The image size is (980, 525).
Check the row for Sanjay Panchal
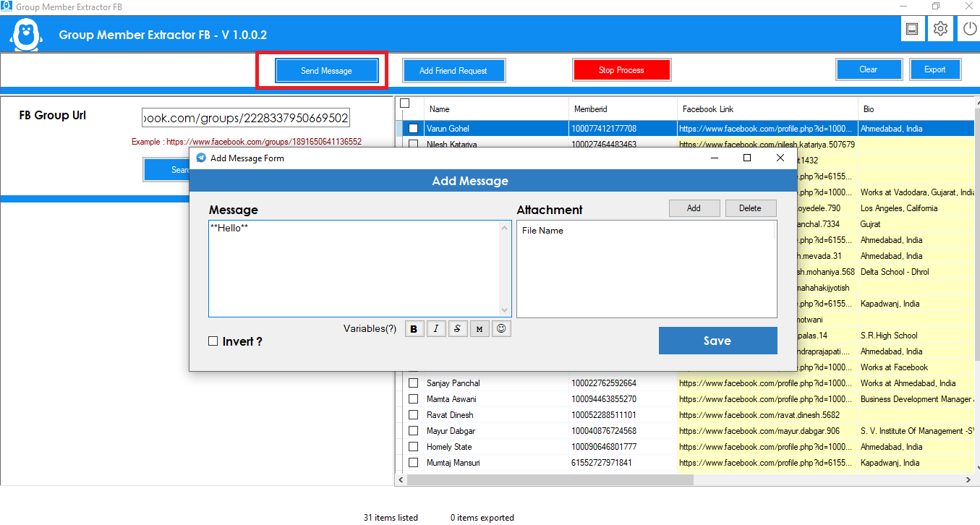(x=413, y=383)
